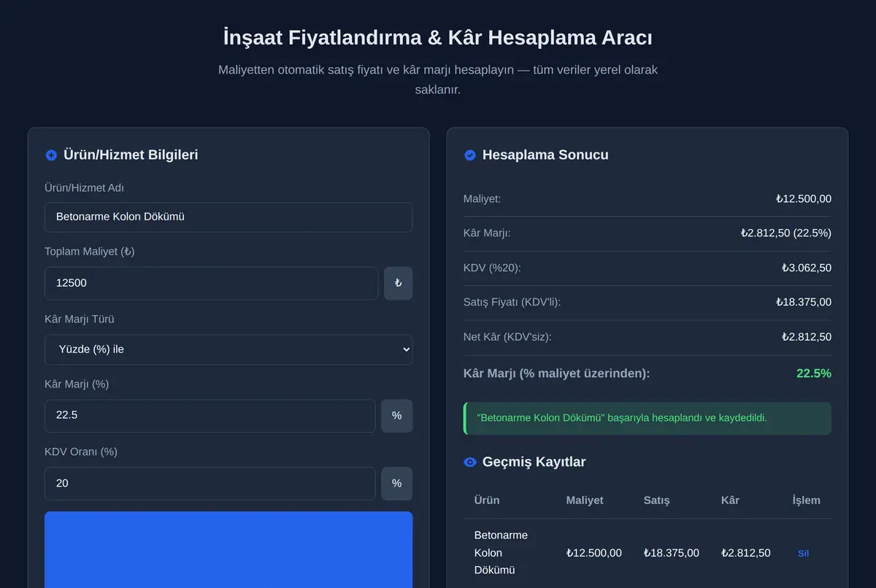The width and height of the screenshot is (876, 588).
Task: Click the Betonarme Kolon Dökümü cell in history
Action: click(x=501, y=553)
